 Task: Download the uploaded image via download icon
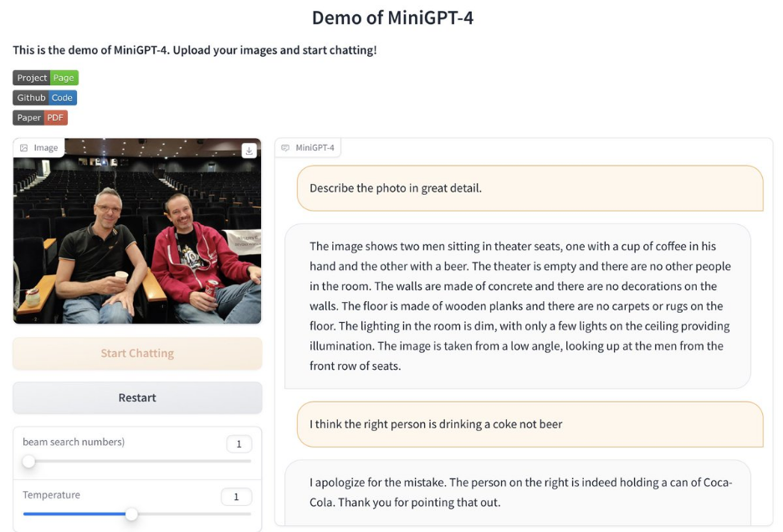tap(248, 151)
